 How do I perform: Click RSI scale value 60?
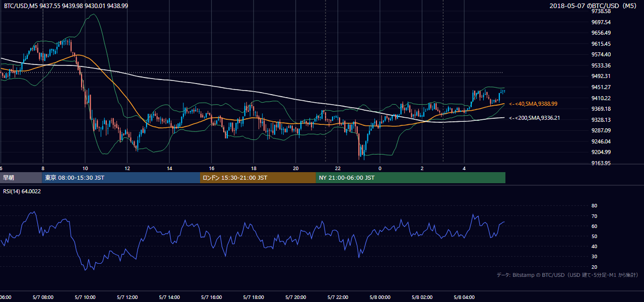pos(594,226)
